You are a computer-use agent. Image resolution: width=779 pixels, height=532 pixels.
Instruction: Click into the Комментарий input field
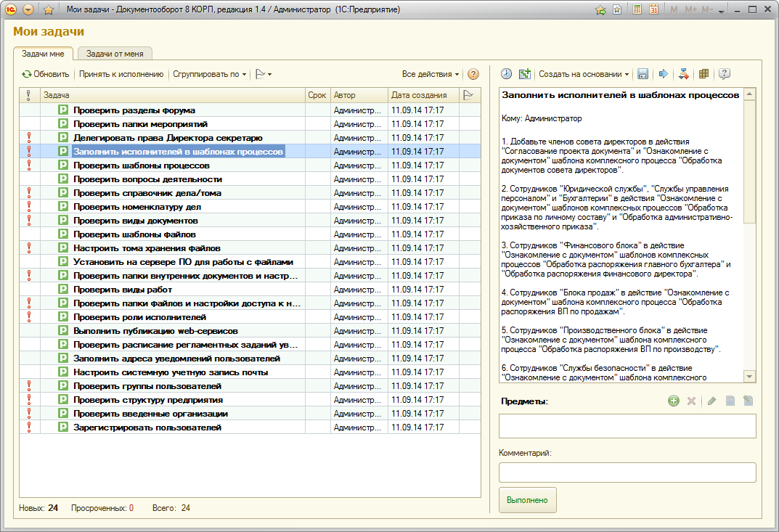pos(627,472)
